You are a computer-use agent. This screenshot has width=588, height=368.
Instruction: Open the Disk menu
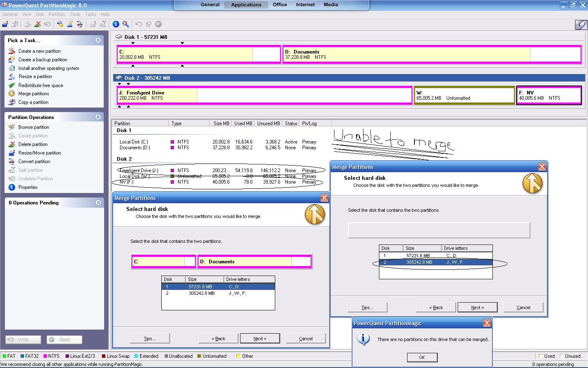[40, 14]
